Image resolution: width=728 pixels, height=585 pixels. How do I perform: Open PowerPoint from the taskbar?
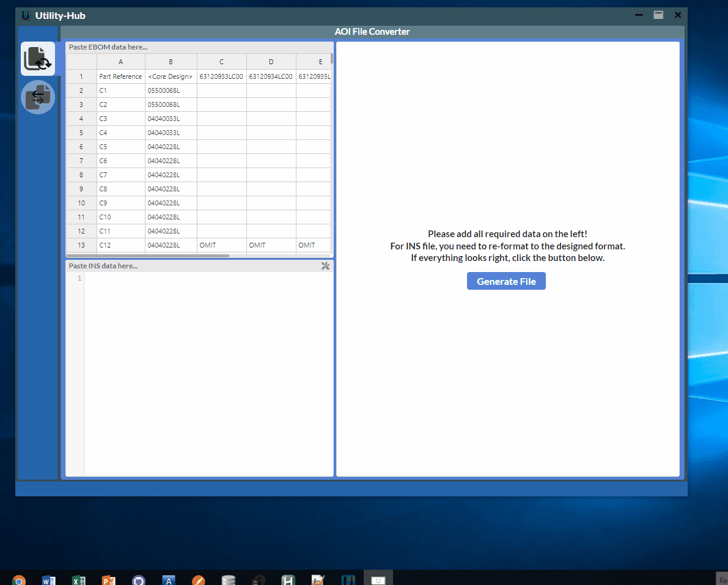pyautogui.click(x=109, y=580)
